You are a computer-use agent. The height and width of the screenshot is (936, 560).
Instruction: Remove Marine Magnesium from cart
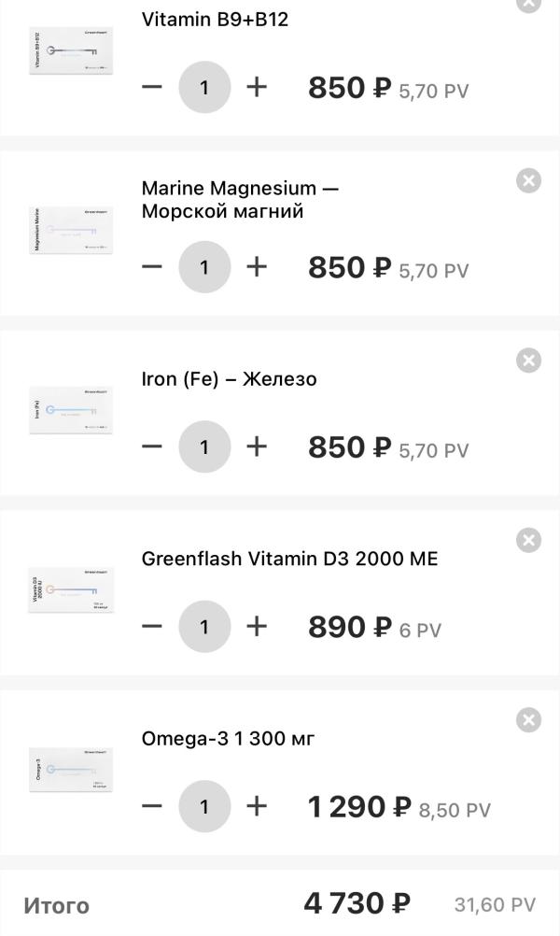pos(528,180)
